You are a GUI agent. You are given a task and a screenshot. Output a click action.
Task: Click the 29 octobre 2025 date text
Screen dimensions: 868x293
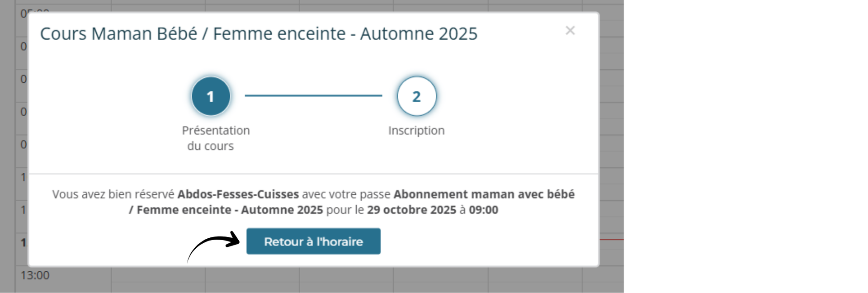(x=411, y=210)
